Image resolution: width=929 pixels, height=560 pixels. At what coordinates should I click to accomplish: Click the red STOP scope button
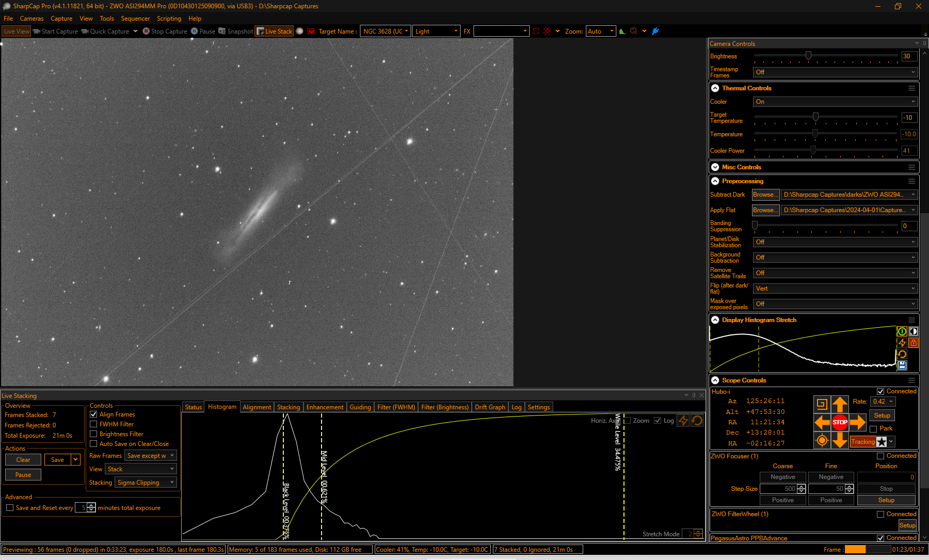point(840,422)
